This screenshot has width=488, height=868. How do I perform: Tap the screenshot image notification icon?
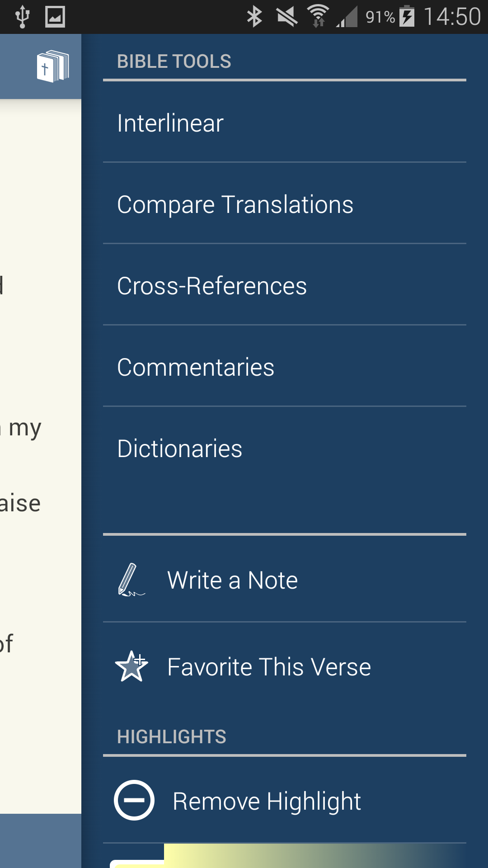55,17
